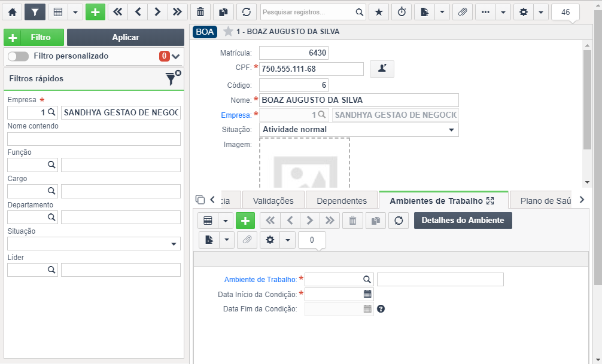Click the green Filtro add button
The width and height of the screenshot is (602, 364).
click(x=34, y=37)
